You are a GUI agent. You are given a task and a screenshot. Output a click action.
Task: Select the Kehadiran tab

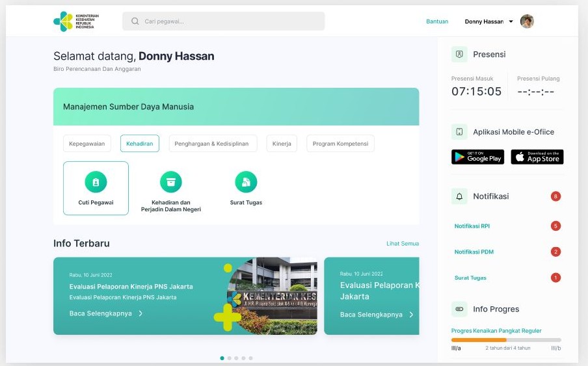click(139, 144)
